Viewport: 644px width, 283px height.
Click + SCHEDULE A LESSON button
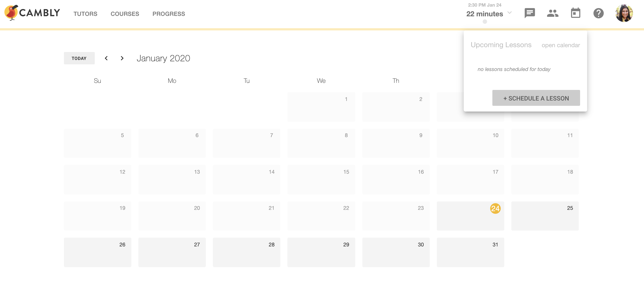coord(536,98)
